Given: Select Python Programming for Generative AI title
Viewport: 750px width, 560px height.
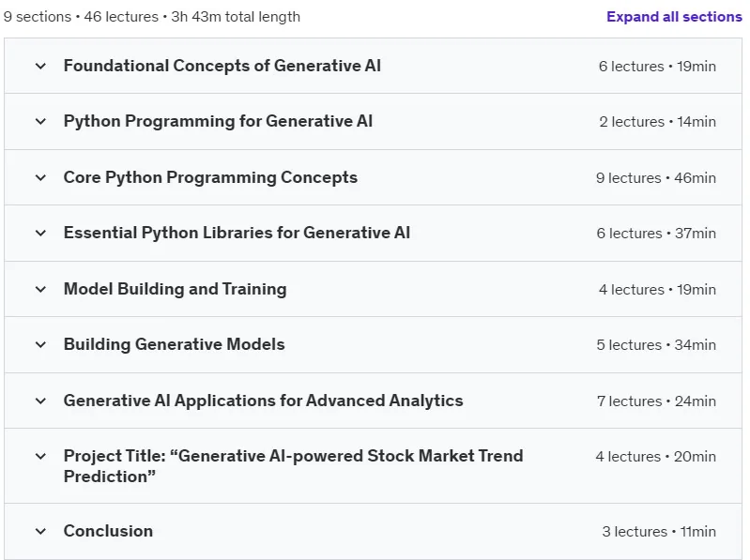Looking at the screenshot, I should click(218, 121).
